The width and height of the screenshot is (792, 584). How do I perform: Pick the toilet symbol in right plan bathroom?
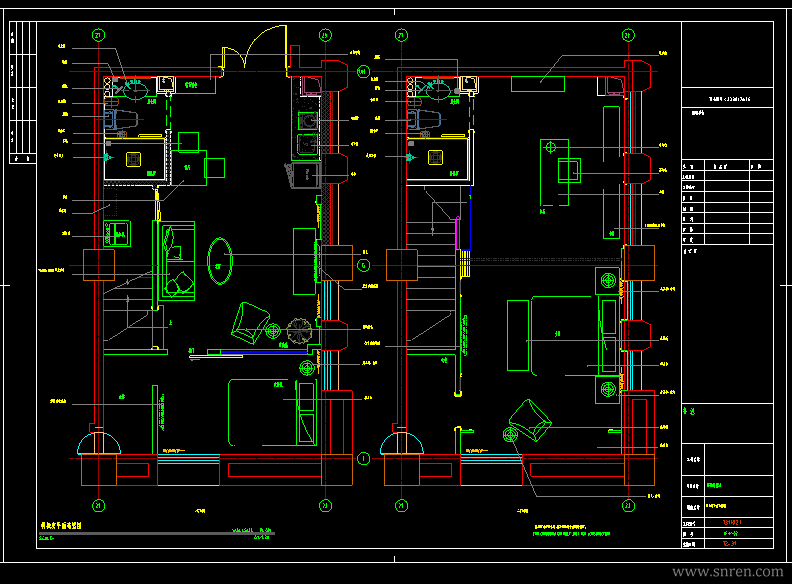click(x=424, y=120)
